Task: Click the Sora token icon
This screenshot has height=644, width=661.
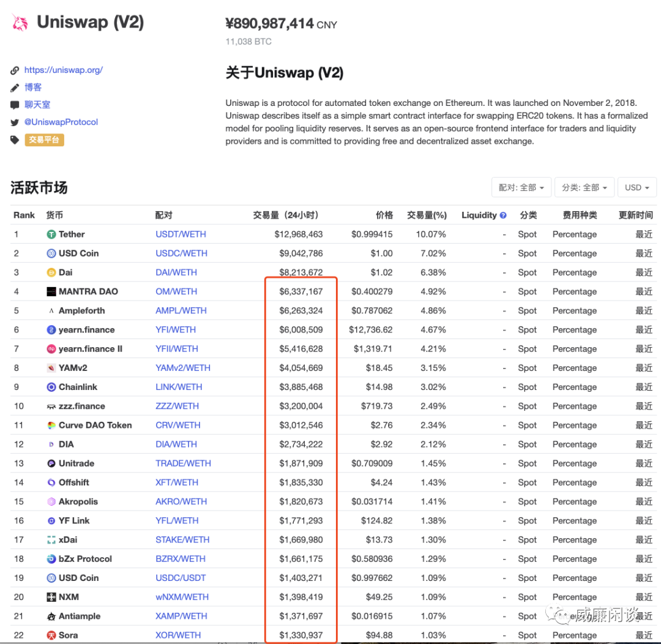Action: coord(51,635)
